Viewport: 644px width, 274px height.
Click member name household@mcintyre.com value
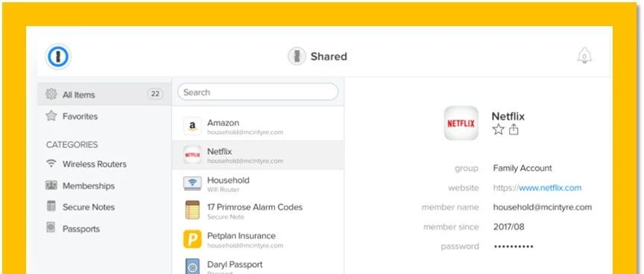click(x=542, y=207)
